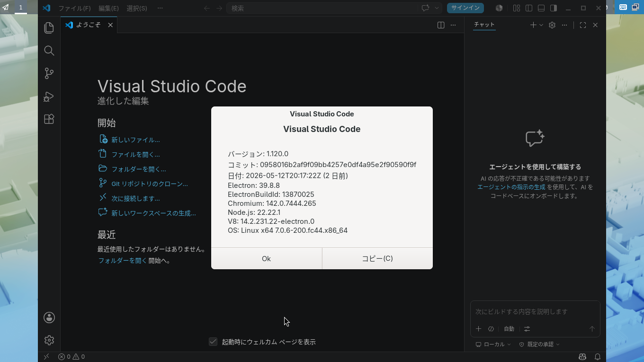
Task: Click フォルダーを開く link under 最近
Action: pos(122,261)
